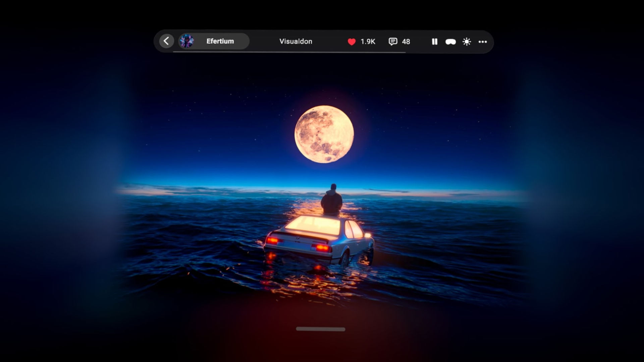Click the person sitting on the car roof
The width and height of the screenshot is (644, 362).
[x=331, y=200]
